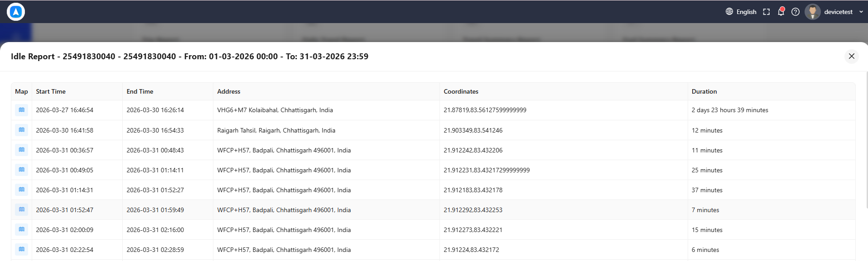Select end time 2026-03-31 00:48:43
Image resolution: width=868 pixels, height=261 pixels.
pyautogui.click(x=155, y=150)
